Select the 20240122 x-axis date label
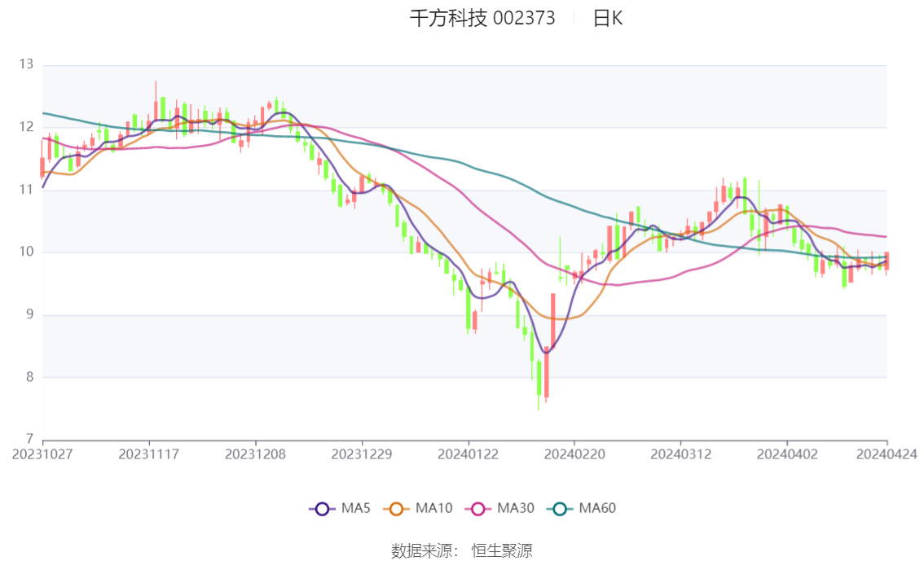Screen dimensions: 924x561 coord(468,454)
